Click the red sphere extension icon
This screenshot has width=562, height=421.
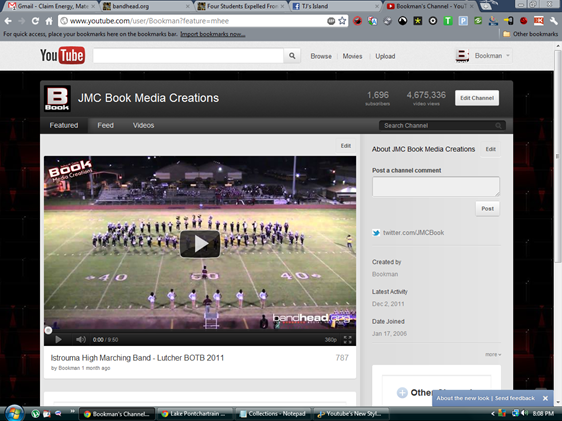coord(524,21)
